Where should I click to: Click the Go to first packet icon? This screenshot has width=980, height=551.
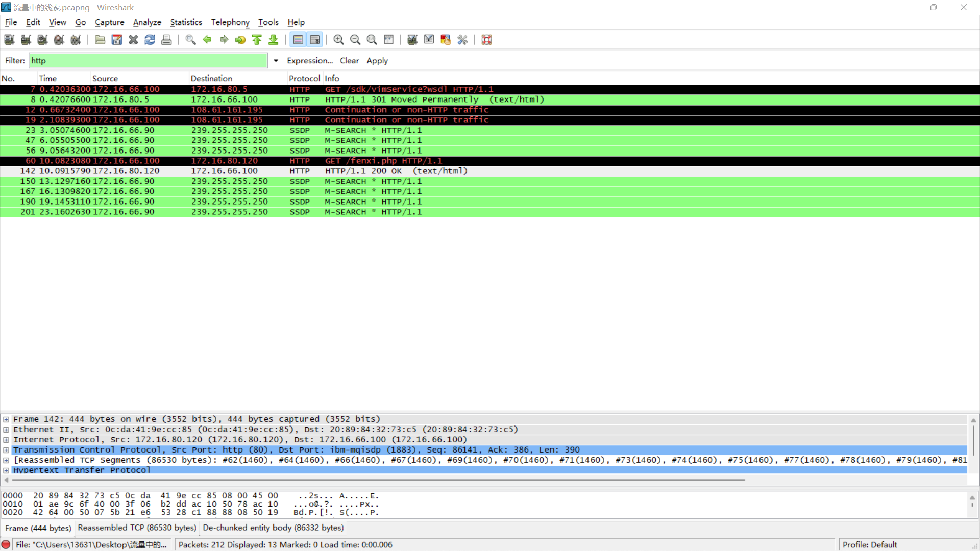[x=257, y=40]
